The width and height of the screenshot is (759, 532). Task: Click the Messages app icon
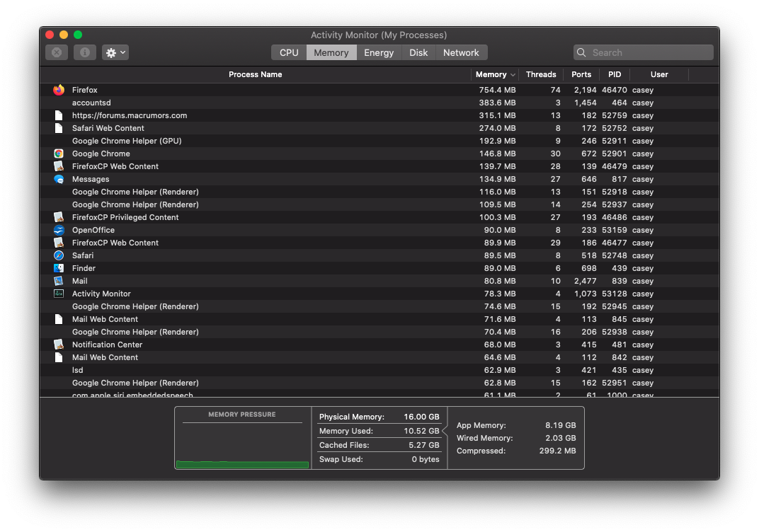[59, 179]
